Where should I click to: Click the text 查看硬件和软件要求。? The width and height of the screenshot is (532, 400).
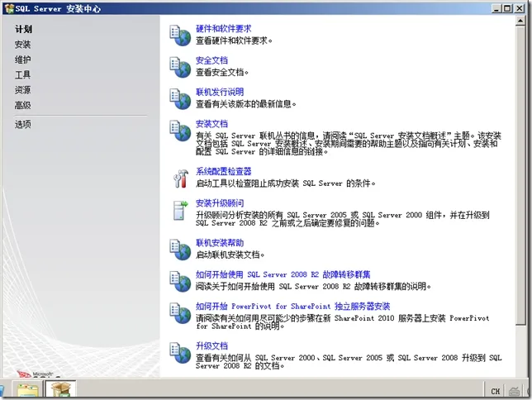click(x=234, y=40)
